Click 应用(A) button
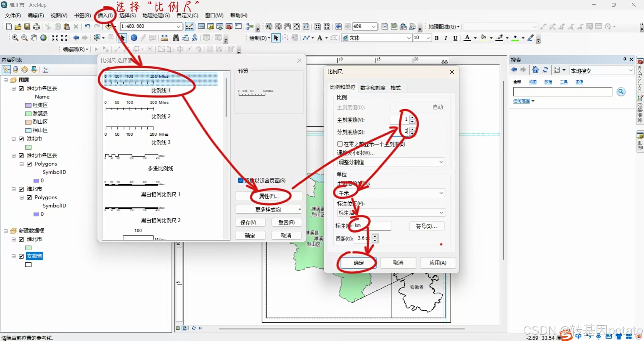 438,263
